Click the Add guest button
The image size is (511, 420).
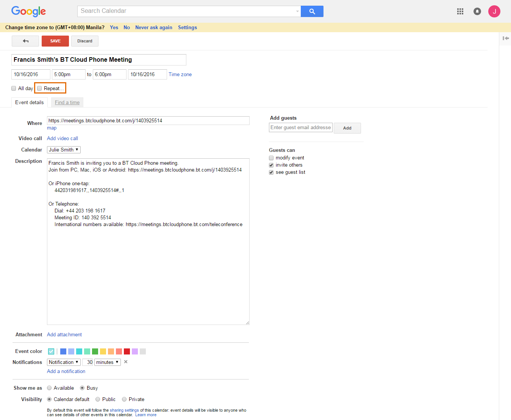coord(347,128)
